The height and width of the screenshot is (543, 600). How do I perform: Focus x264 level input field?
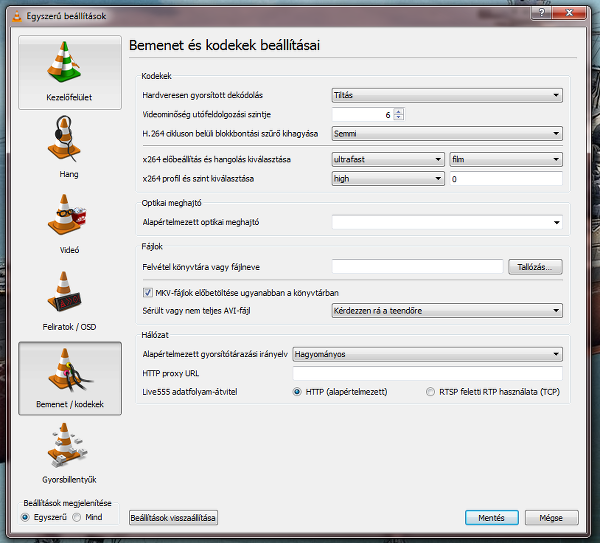[x=506, y=179]
